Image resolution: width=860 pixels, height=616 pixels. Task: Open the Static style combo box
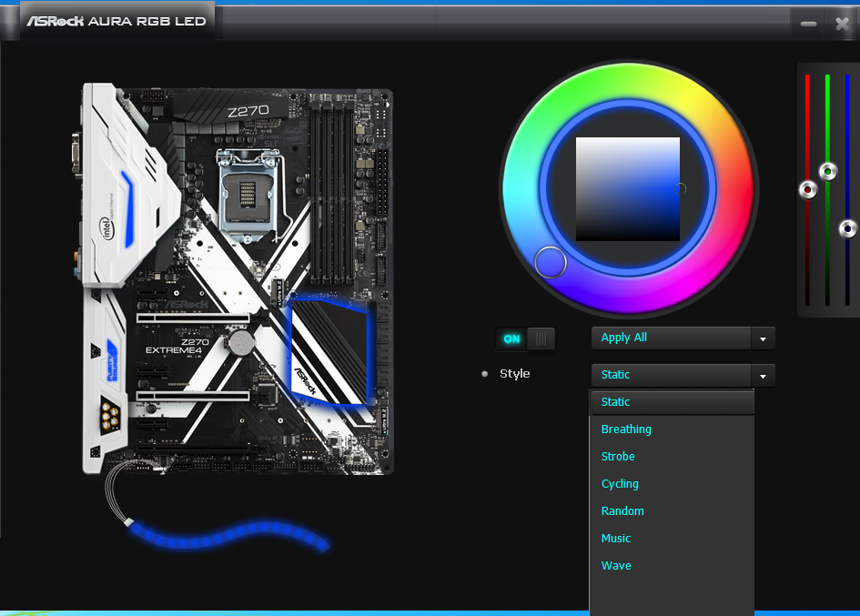pos(683,375)
